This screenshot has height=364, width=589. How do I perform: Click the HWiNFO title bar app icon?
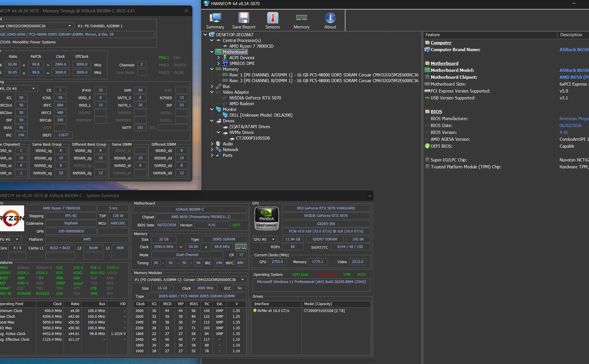click(206, 3)
